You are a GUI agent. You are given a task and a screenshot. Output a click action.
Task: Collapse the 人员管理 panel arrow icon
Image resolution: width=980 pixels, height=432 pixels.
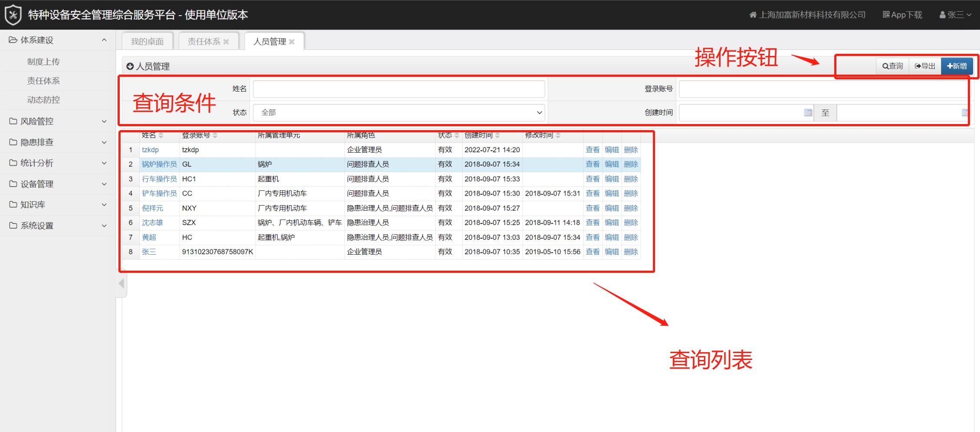[130, 66]
